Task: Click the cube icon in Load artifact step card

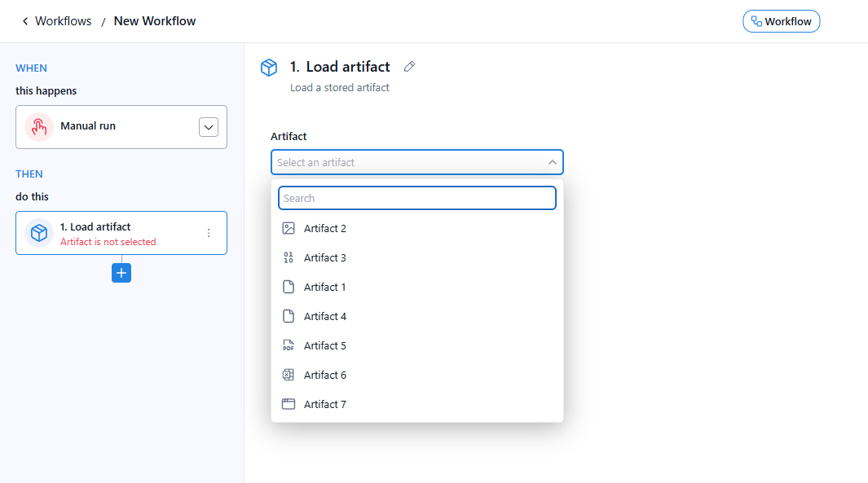Action: pos(39,233)
